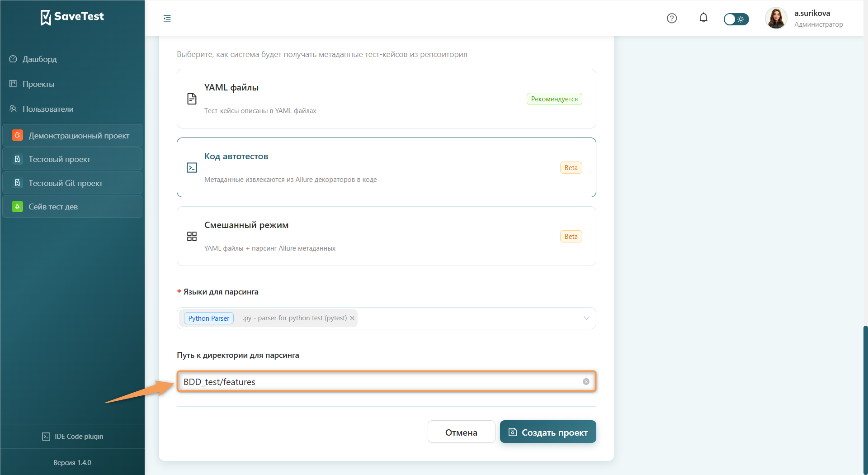868x475 pixels.
Task: Remove the Python Parser tag
Action: (352, 318)
